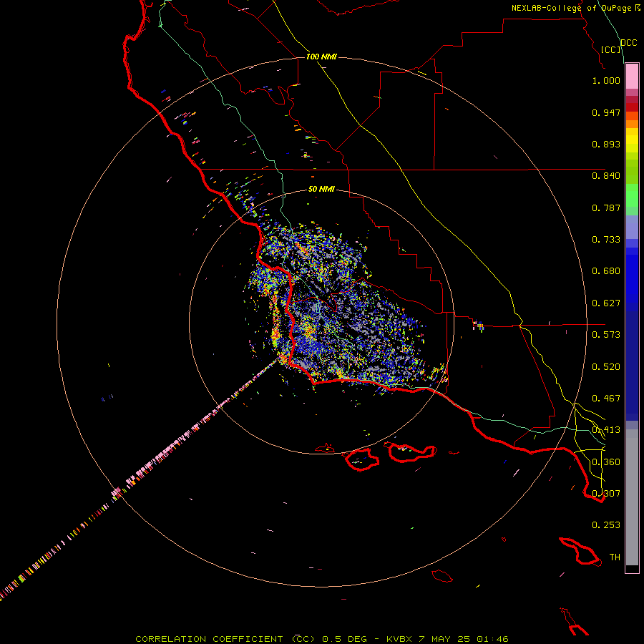
Task: Click the 0.840 legend value
Action: point(606,176)
